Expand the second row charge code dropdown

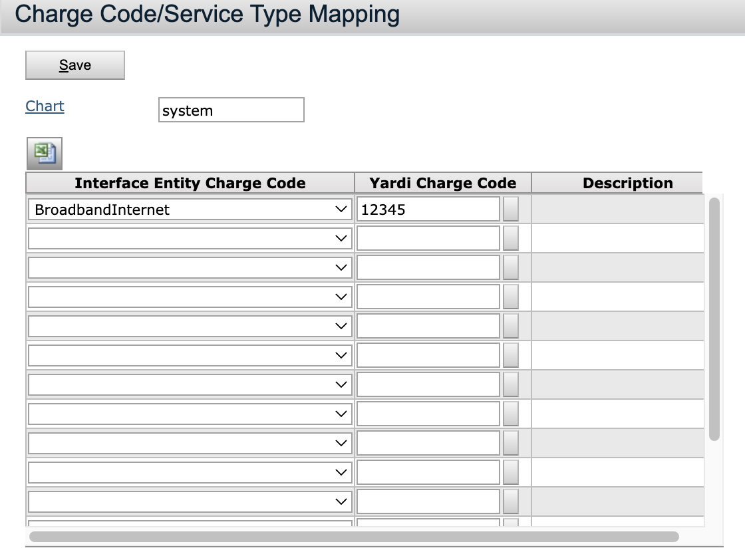click(190, 238)
